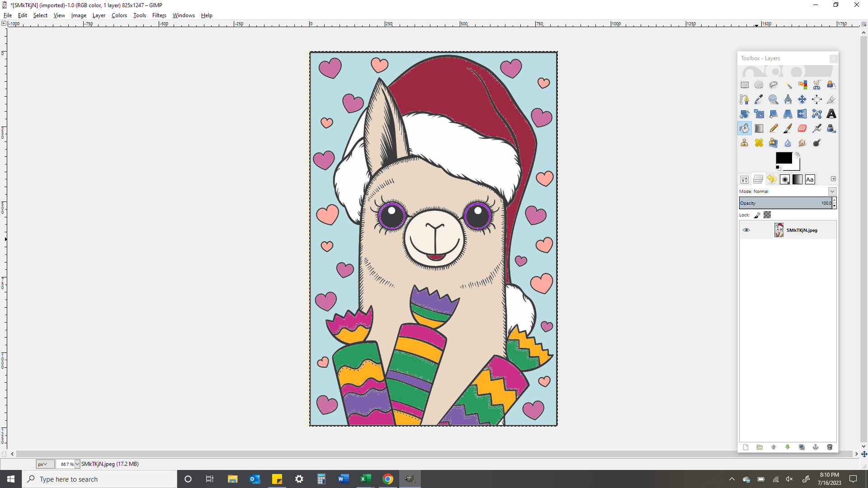The width and height of the screenshot is (868, 488).
Task: Select the Paths tool
Action: tap(745, 99)
